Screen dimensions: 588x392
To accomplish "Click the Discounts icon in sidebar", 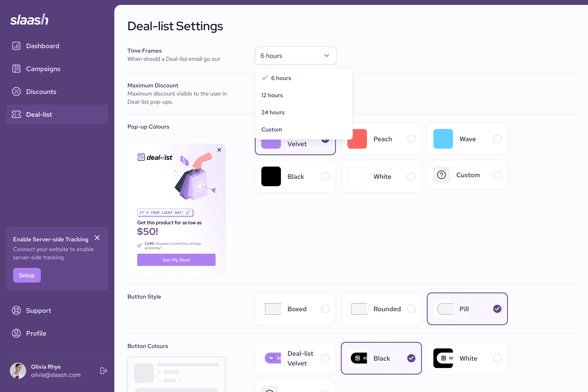I will pyautogui.click(x=16, y=91).
